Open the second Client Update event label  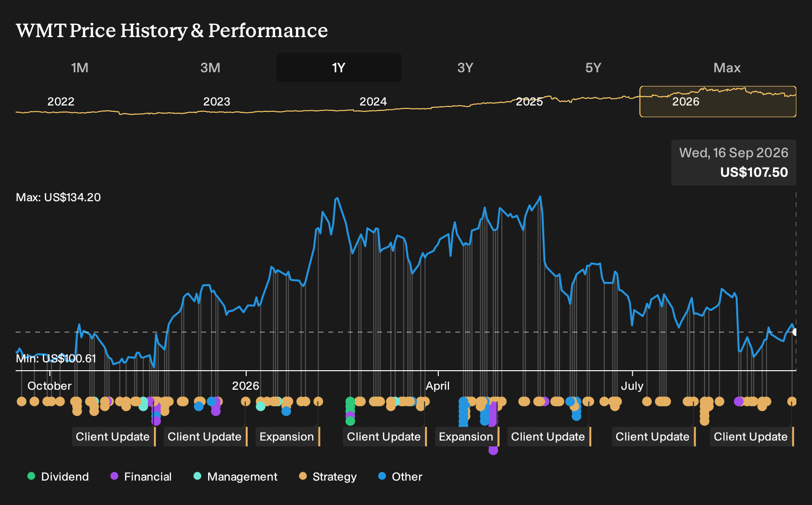coord(205,437)
